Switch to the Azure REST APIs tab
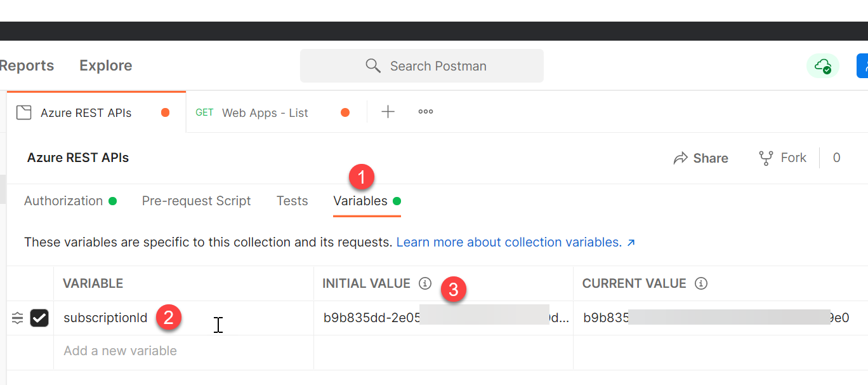This screenshot has height=385, width=868. pos(96,112)
